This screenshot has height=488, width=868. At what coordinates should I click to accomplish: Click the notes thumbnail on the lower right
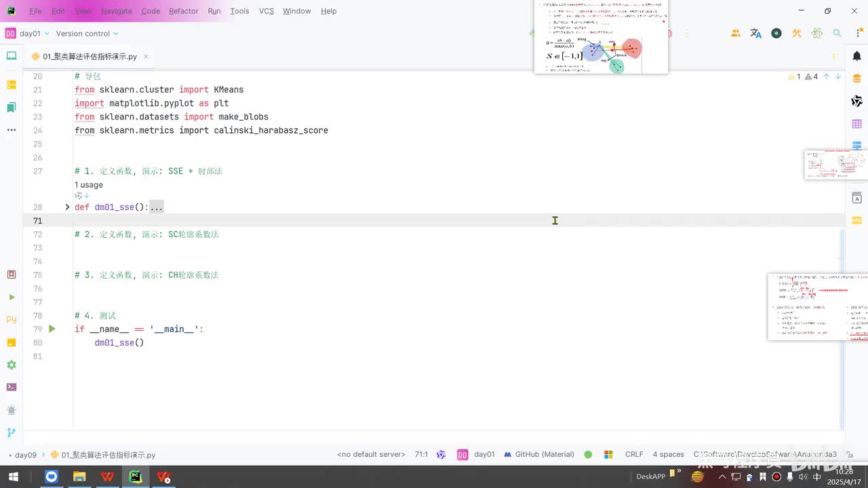(x=818, y=306)
